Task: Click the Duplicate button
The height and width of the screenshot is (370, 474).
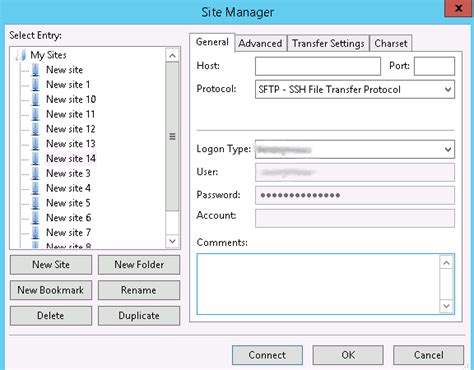Action: 139,316
